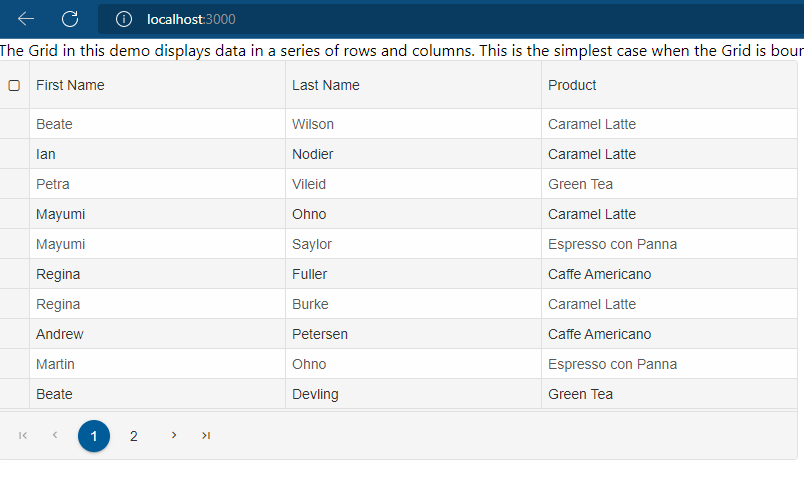Sort by First Name column header
804x482 pixels.
70,85
